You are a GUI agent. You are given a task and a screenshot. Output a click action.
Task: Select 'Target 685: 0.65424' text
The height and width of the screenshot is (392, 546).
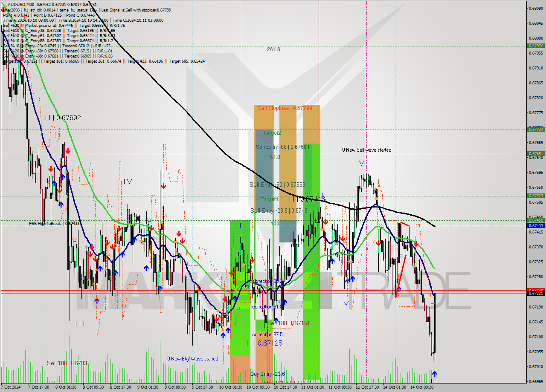click(187, 61)
